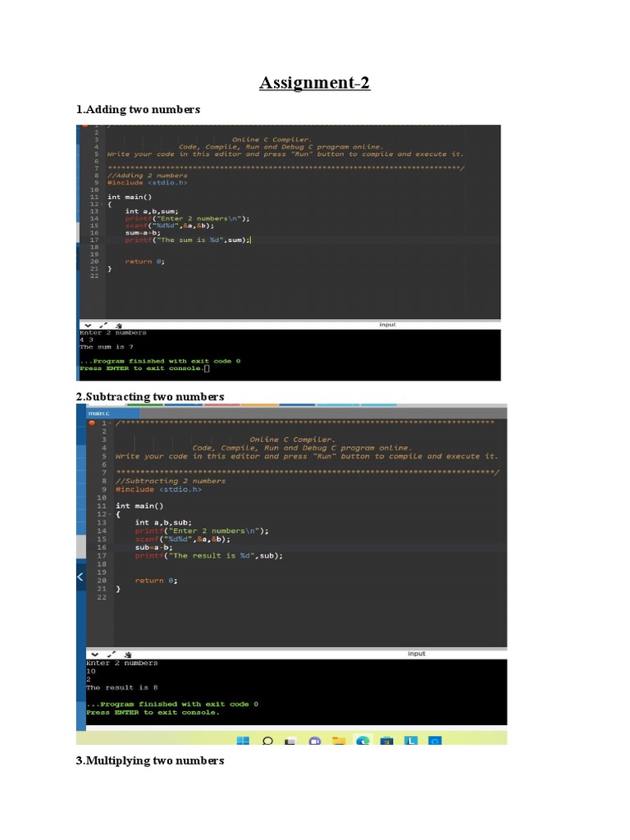Fold line 12 brace in addition code
Viewport: 630px width, 840px height.
pos(102,204)
